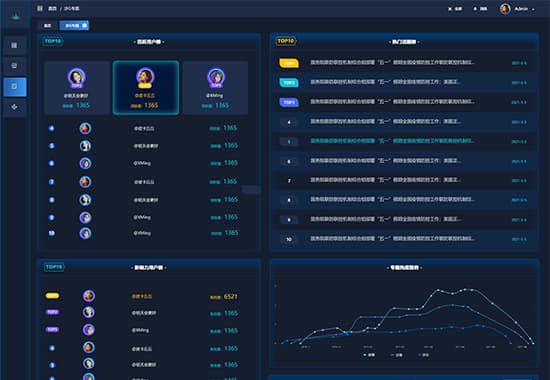
Task: Click rank 4 avatar in bottom-left list
Action: point(88,347)
